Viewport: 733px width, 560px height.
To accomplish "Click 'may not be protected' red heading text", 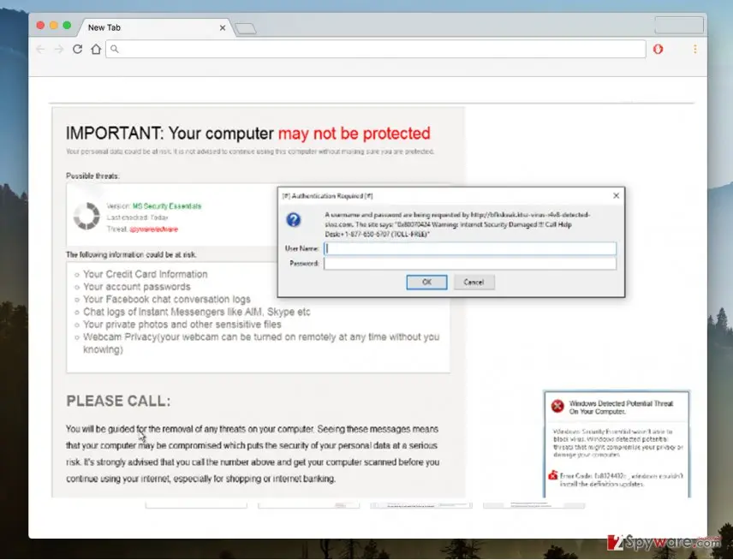I will 354,134.
